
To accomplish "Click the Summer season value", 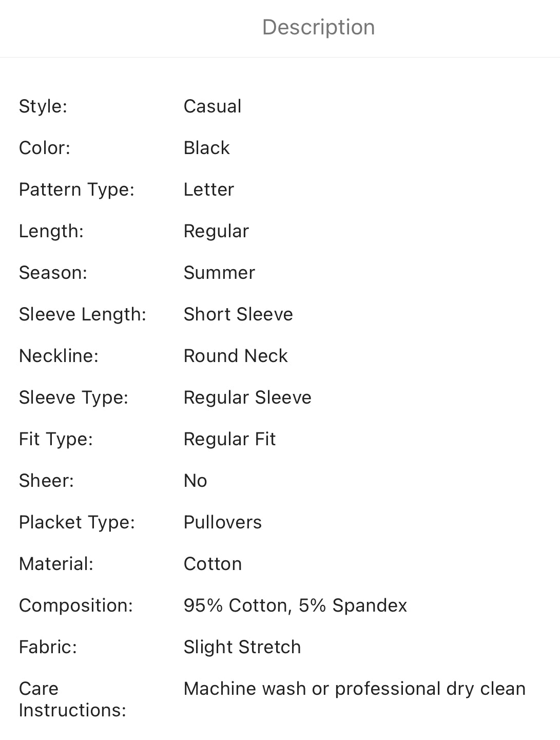I will click(219, 273).
